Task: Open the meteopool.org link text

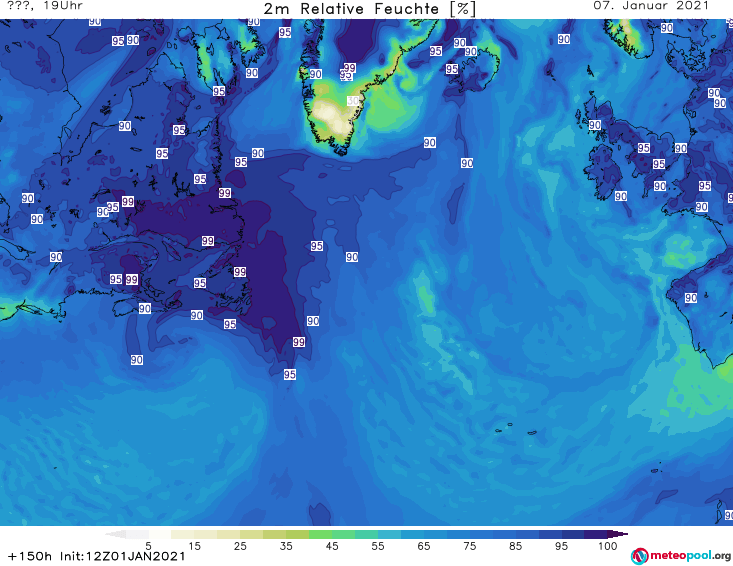Action: [x=690, y=556]
